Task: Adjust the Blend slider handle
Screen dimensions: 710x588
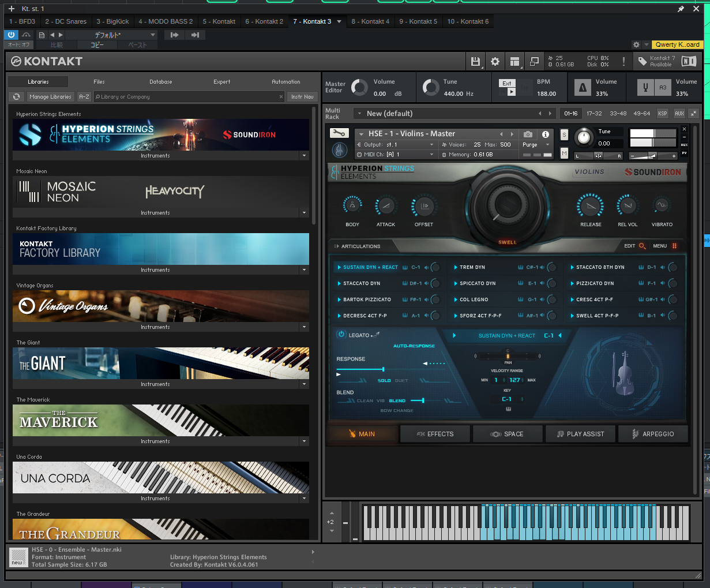Action: click(423, 400)
